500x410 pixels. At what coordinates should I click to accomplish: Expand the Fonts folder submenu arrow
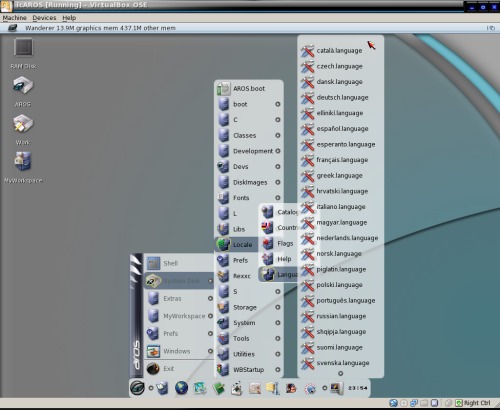pyautogui.click(x=278, y=198)
